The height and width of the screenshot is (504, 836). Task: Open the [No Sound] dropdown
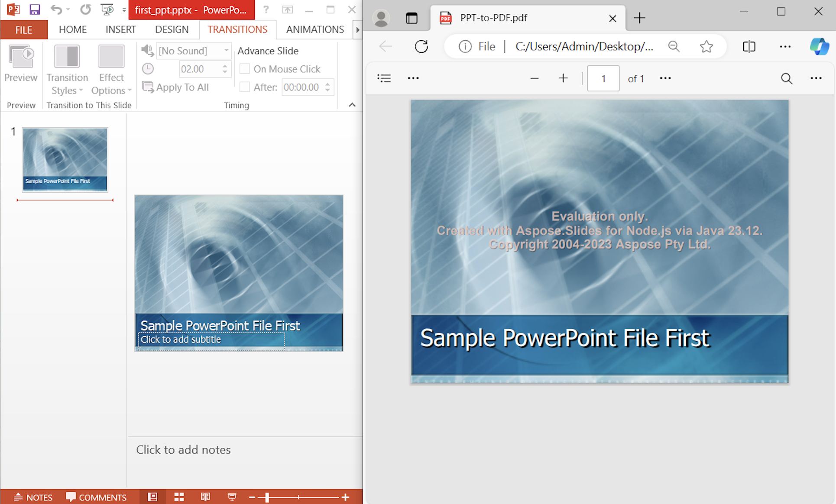pyautogui.click(x=227, y=51)
